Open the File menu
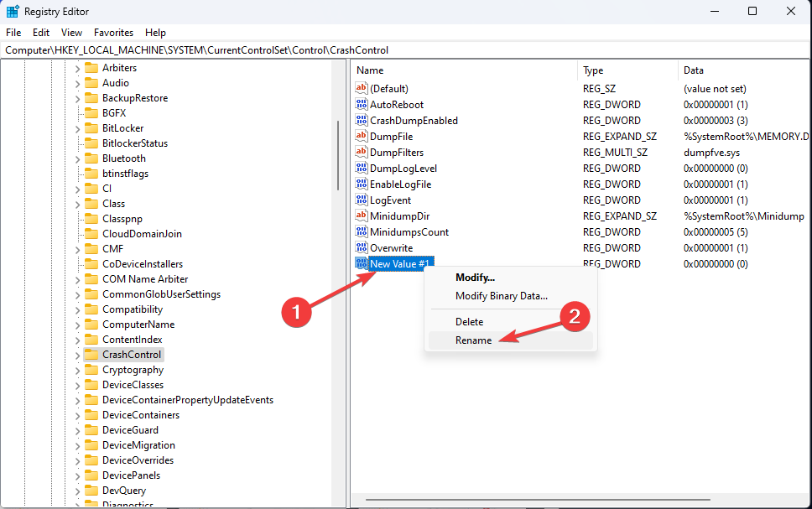Image resolution: width=812 pixels, height=509 pixels. point(13,33)
